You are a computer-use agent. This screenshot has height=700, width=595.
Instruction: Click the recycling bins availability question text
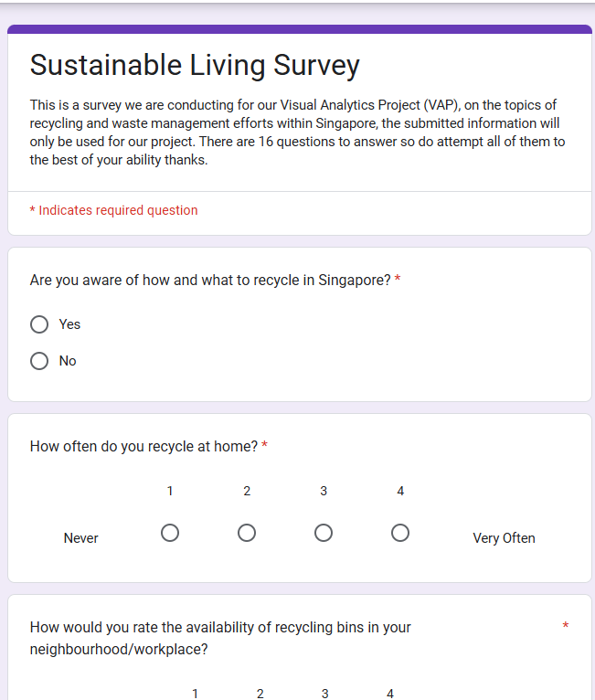tap(220, 638)
